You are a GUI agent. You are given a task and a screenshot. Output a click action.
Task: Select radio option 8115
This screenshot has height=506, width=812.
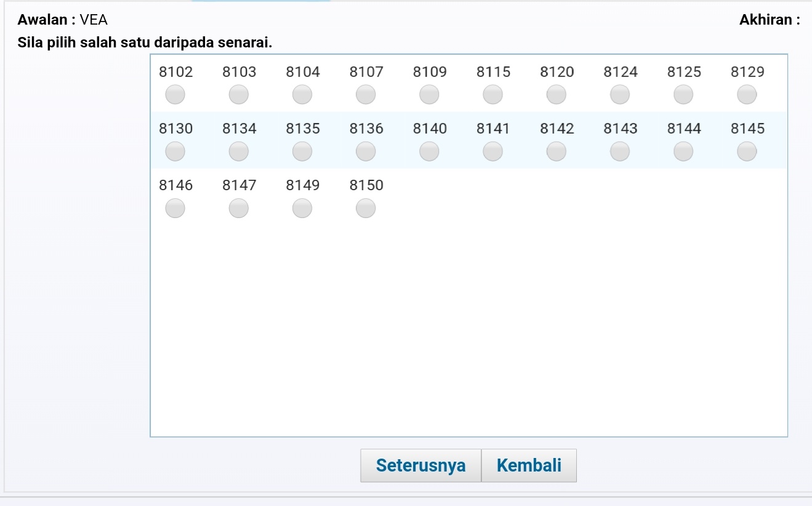492,95
